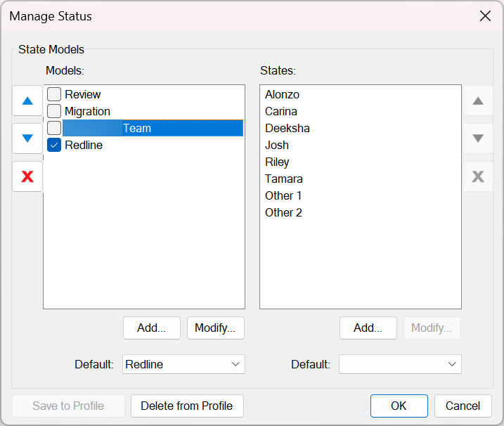The image size is (504, 426).
Task: Delete selected model with red X
Action: click(x=27, y=176)
